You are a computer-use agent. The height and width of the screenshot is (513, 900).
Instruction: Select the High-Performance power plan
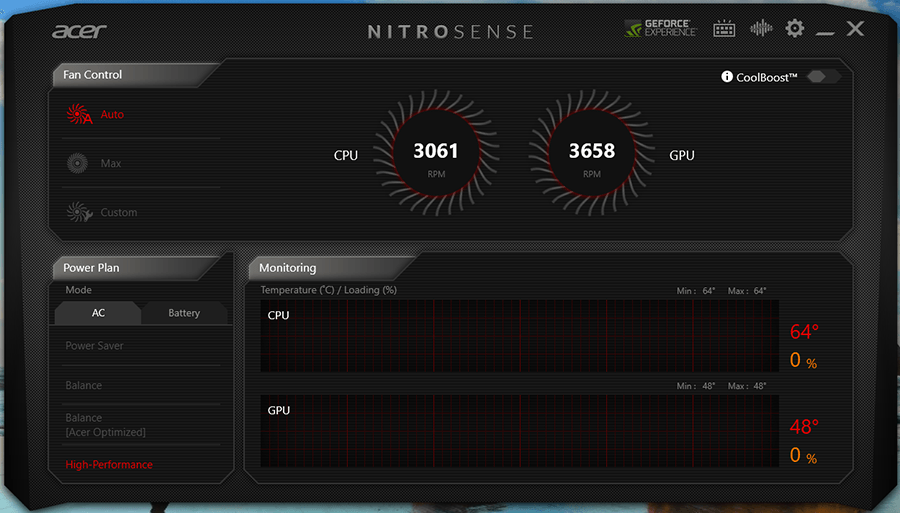pos(109,465)
